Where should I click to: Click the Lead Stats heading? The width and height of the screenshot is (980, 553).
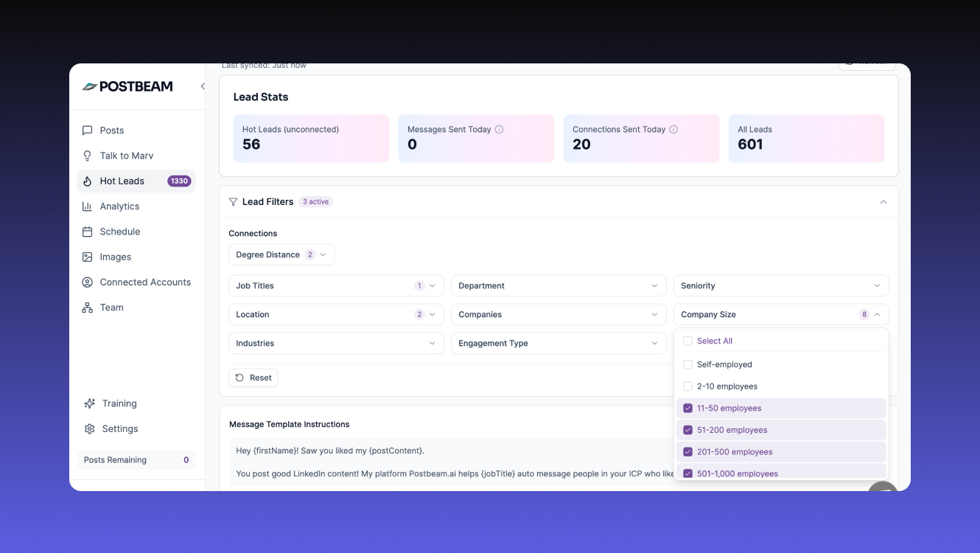[261, 97]
